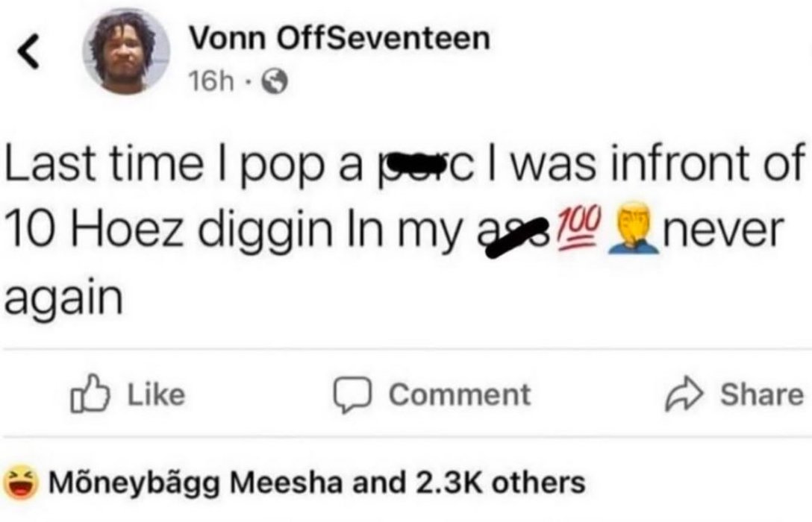Click the curved arrow Share icon
Viewport: 812px width, 522px height.
tap(684, 395)
